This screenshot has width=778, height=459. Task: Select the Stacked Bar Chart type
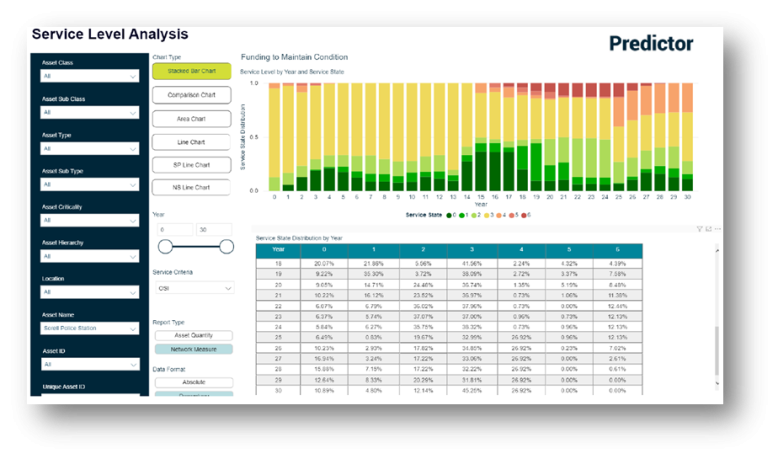[x=192, y=71]
